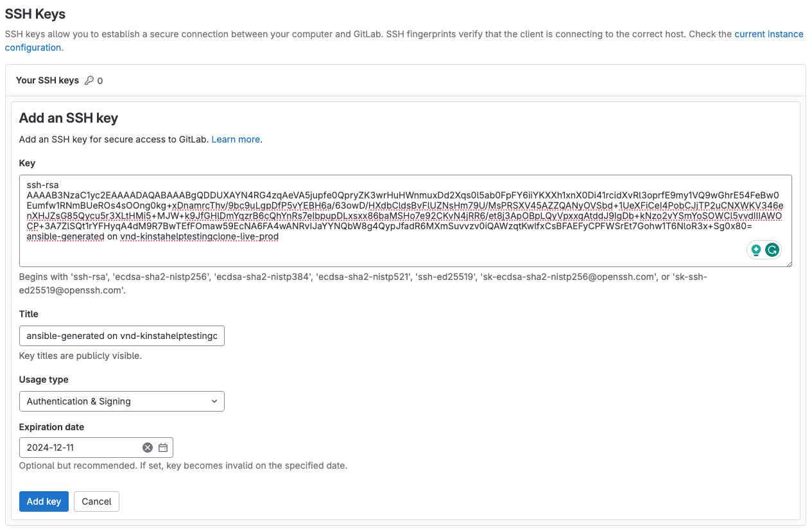The image size is (812, 531).
Task: Click the SSH key textarea
Action: pyautogui.click(x=406, y=222)
